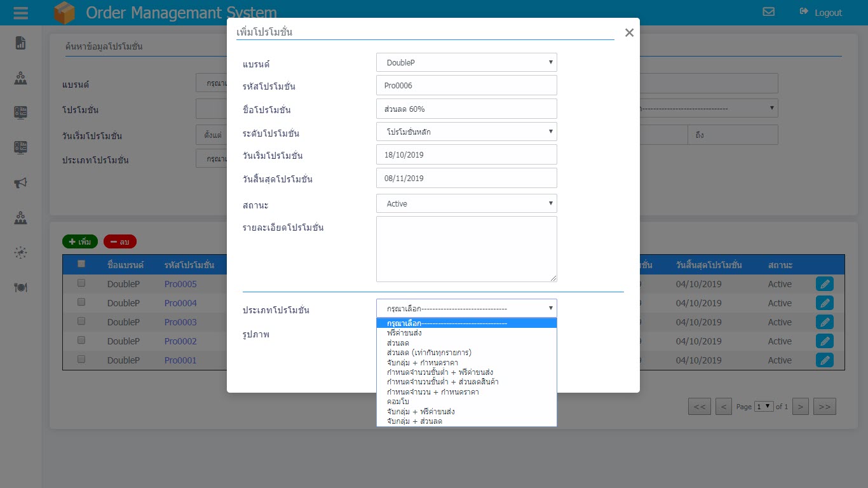This screenshot has width=868, height=488.
Task: Close the เพิ่มโปรโมชั่น dialog with the X
Action: coord(629,32)
